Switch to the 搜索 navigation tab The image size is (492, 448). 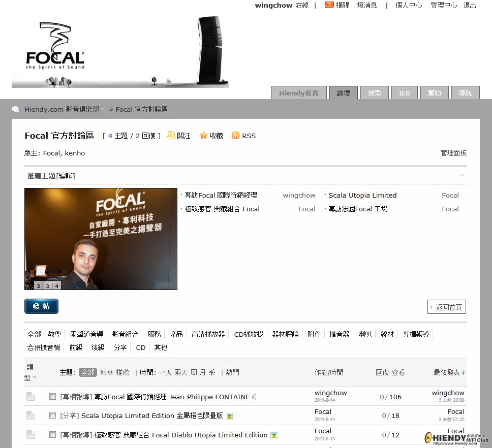374,93
